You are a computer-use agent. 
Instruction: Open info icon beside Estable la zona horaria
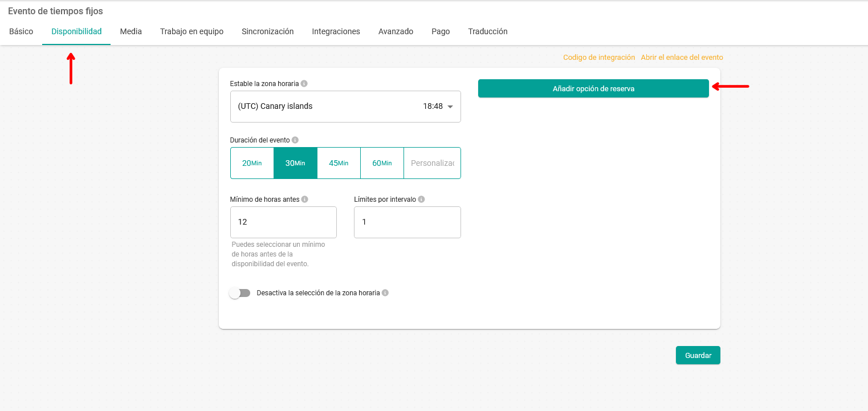[304, 83]
